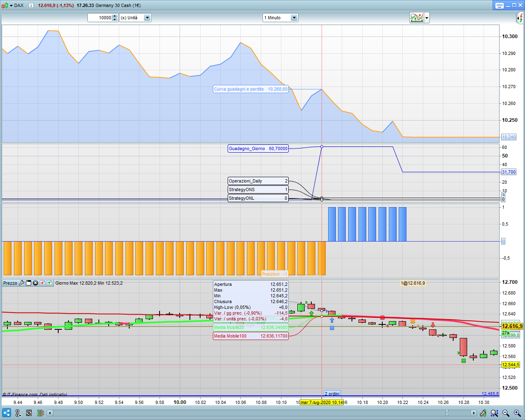Viewport: 525px width, 420px height.
Task: Open the list/notes icon in bottom bar
Action: pos(29,413)
